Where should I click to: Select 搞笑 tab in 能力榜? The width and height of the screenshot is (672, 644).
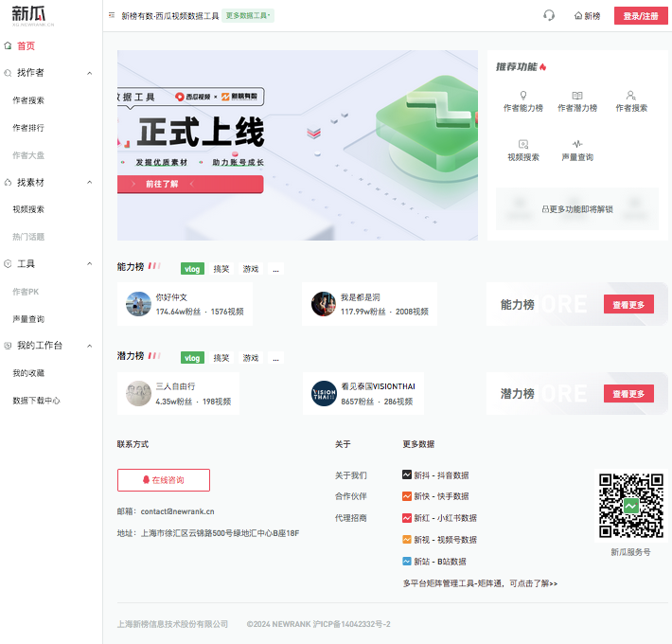[221, 269]
